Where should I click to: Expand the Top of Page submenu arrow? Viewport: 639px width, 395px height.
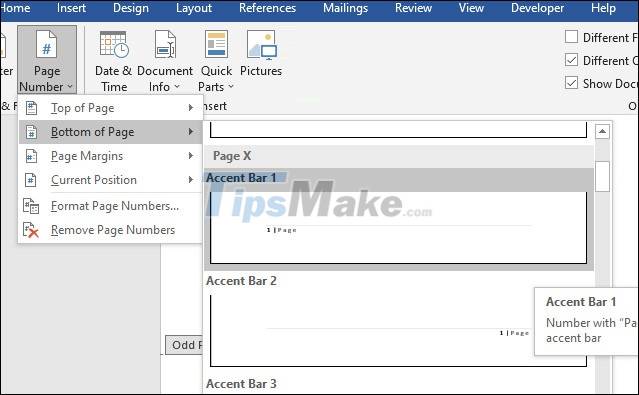[190, 108]
